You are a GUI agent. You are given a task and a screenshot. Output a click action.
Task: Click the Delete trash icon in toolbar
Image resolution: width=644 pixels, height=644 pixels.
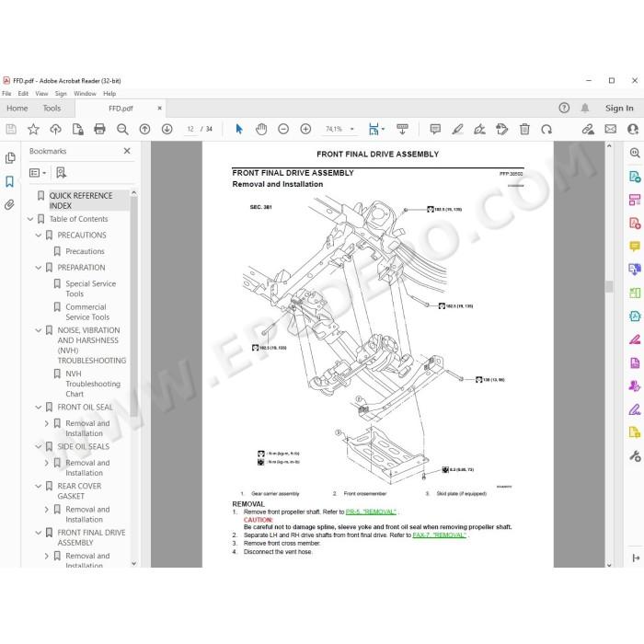(x=524, y=129)
